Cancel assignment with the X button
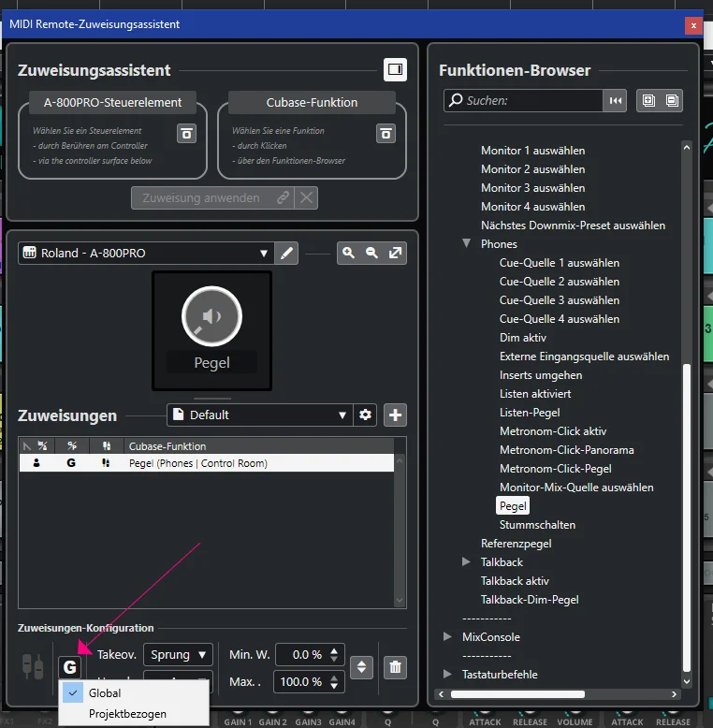This screenshot has height=728, width=713. 306,198
